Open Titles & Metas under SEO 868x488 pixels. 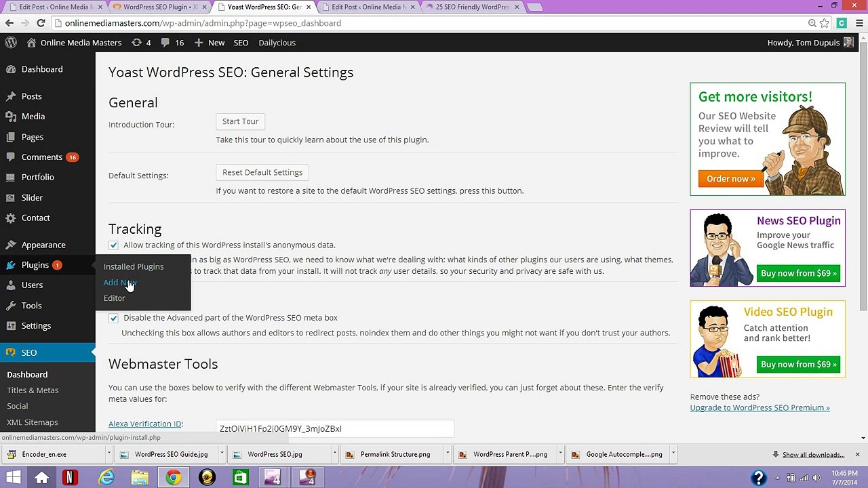coord(33,390)
